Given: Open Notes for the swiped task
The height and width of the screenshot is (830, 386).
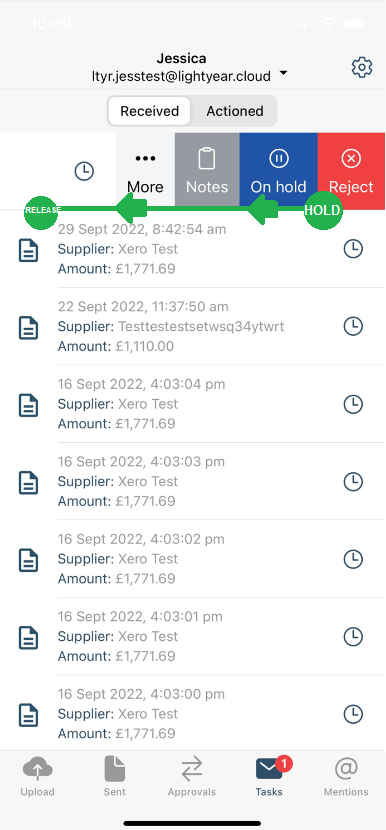Looking at the screenshot, I should [207, 171].
